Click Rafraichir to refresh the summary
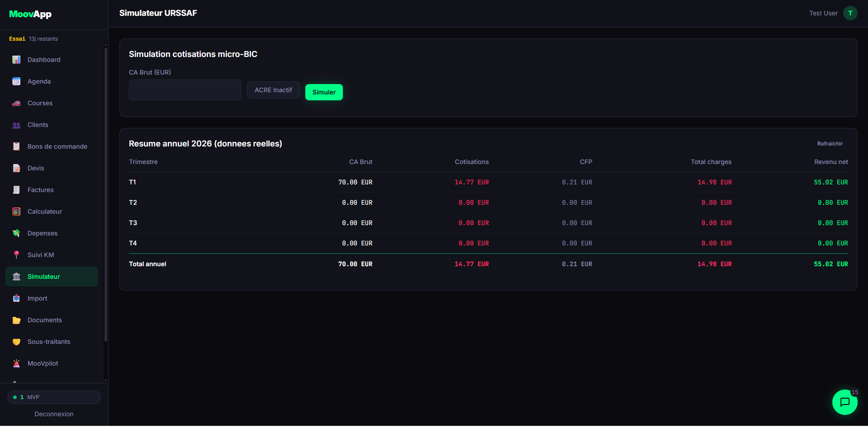868x428 pixels. click(x=830, y=144)
